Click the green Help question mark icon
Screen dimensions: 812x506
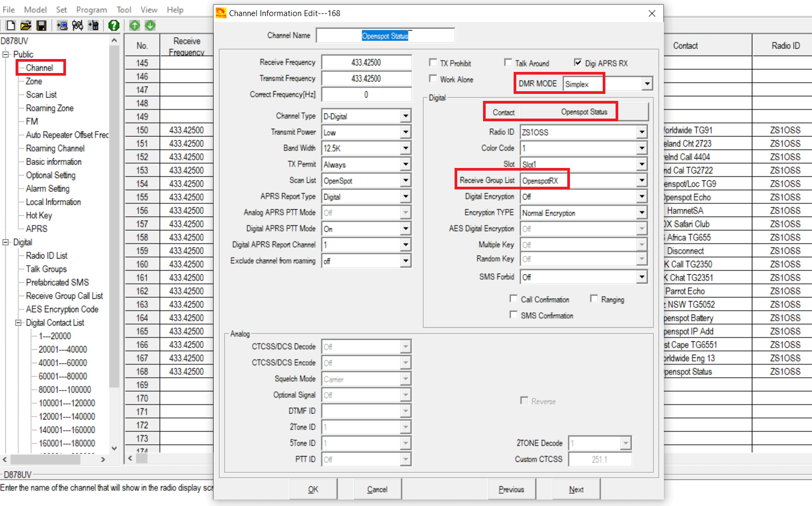(114, 25)
